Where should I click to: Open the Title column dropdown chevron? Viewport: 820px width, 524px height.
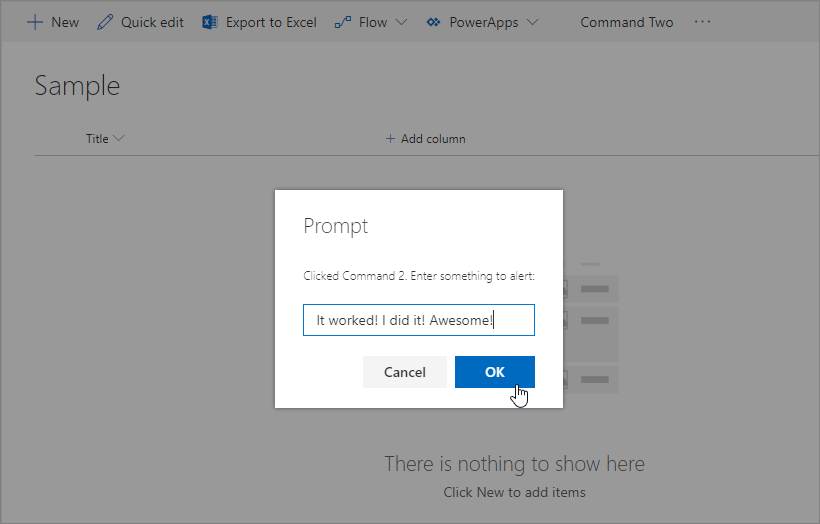[x=119, y=138]
